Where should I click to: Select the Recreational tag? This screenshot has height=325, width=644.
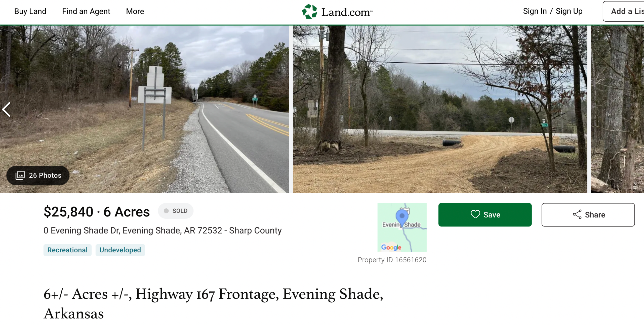[67, 250]
